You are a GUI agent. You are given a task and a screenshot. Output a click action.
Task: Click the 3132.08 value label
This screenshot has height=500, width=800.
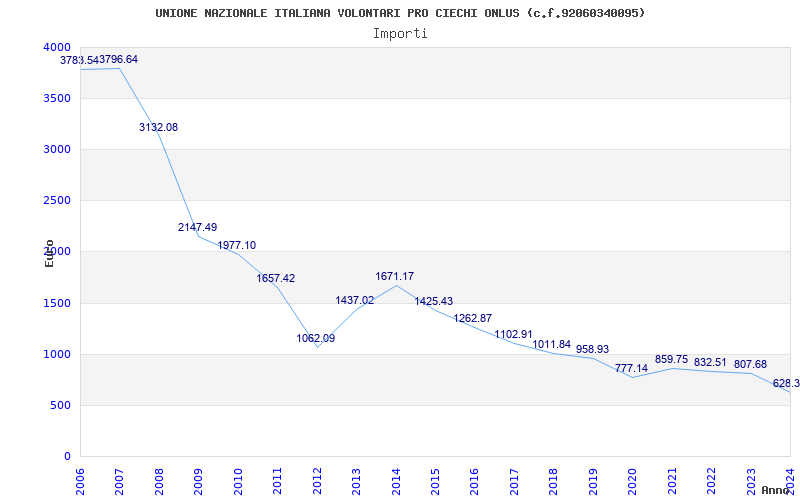[x=159, y=128]
